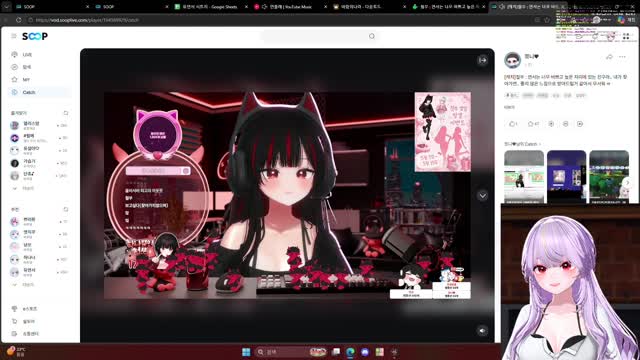Expand more favorites list
640x360 pixels.
pyautogui.click(x=24, y=189)
